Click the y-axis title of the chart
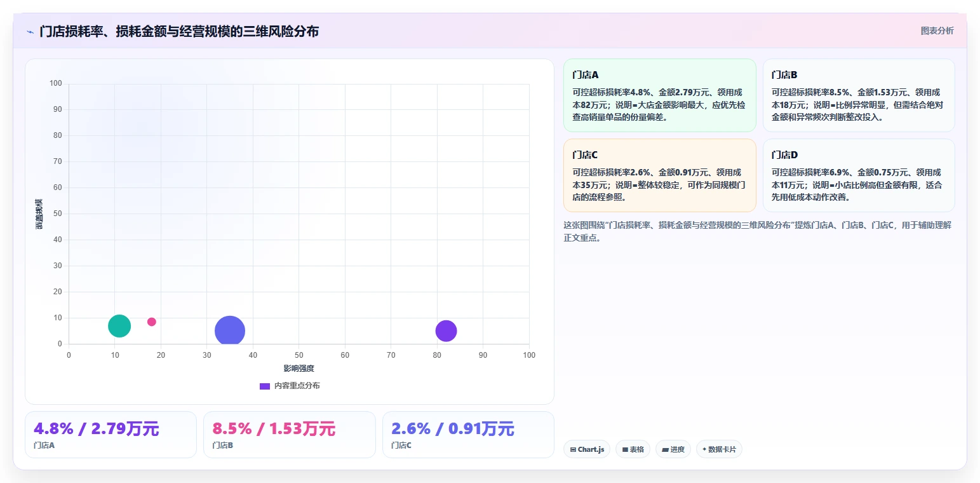 coord(39,214)
